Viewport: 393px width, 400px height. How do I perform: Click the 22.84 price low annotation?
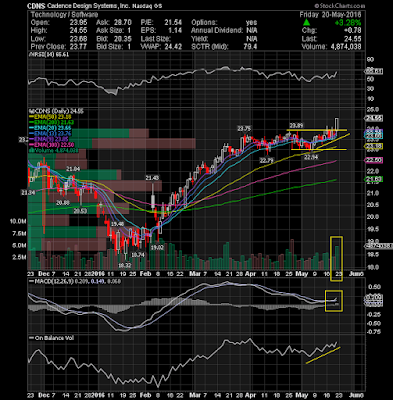point(311,157)
